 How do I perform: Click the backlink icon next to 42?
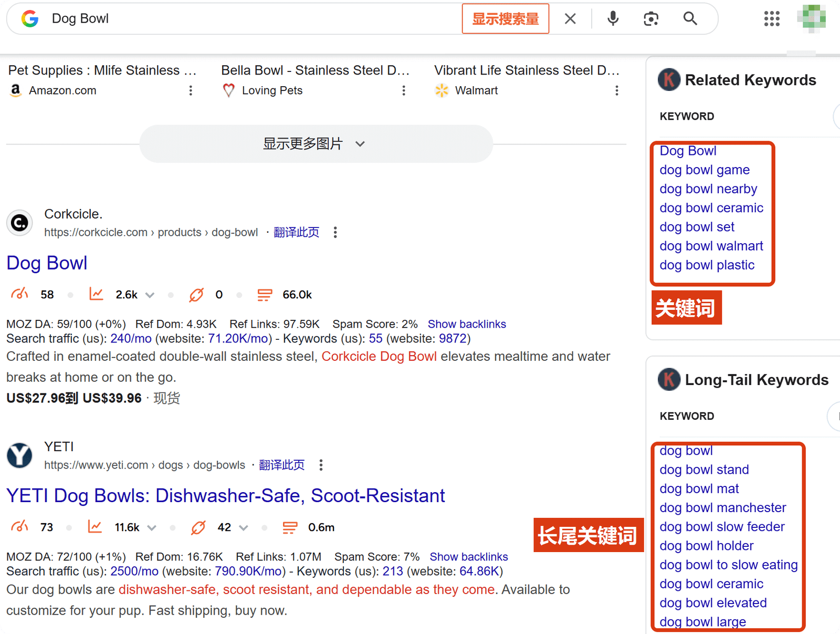pos(198,527)
